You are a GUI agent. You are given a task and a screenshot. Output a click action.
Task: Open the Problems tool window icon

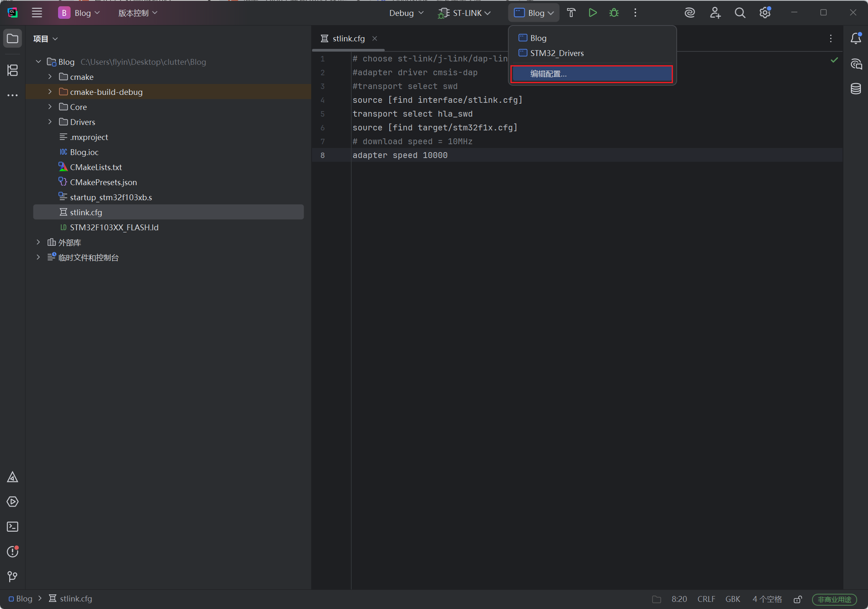coord(13,552)
